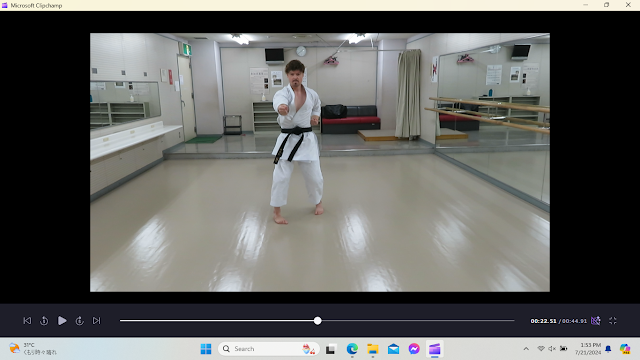Play the karate video
Viewport: 640px width, 360px height.
pos(62,321)
